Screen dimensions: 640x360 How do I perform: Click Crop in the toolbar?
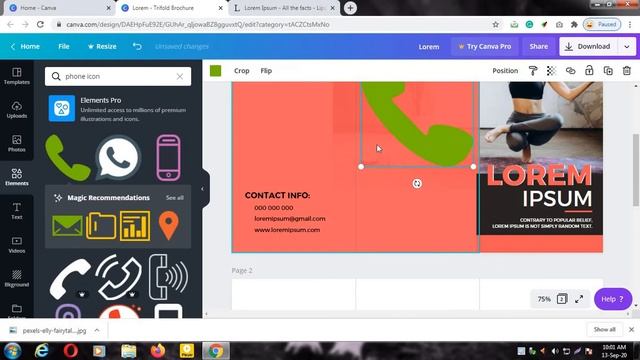click(x=242, y=71)
